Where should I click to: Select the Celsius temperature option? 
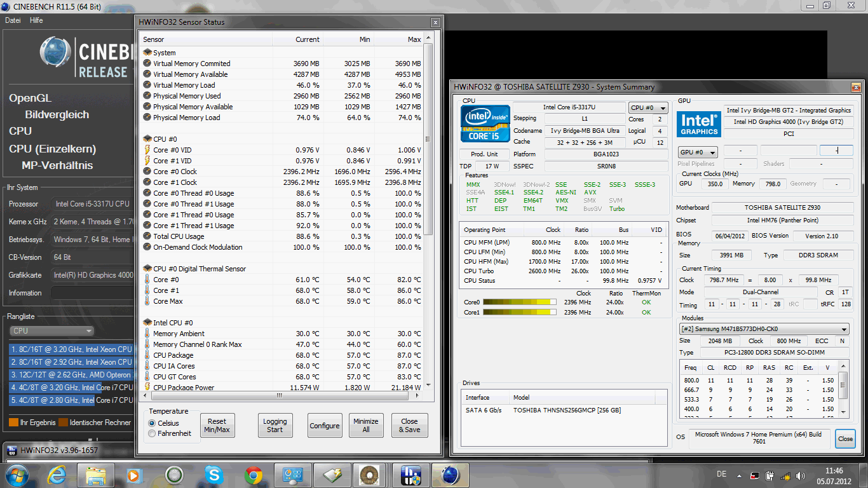coord(152,423)
